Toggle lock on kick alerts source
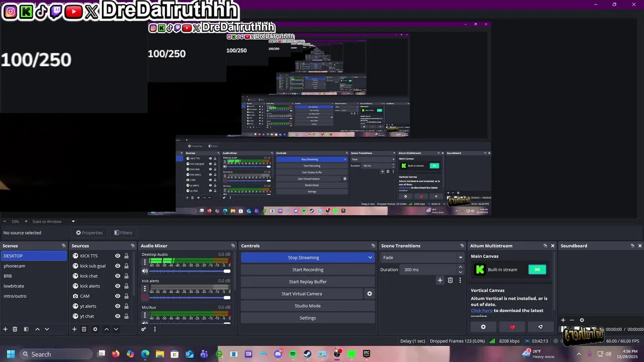Viewport: 644px width, 362px height. [126, 286]
